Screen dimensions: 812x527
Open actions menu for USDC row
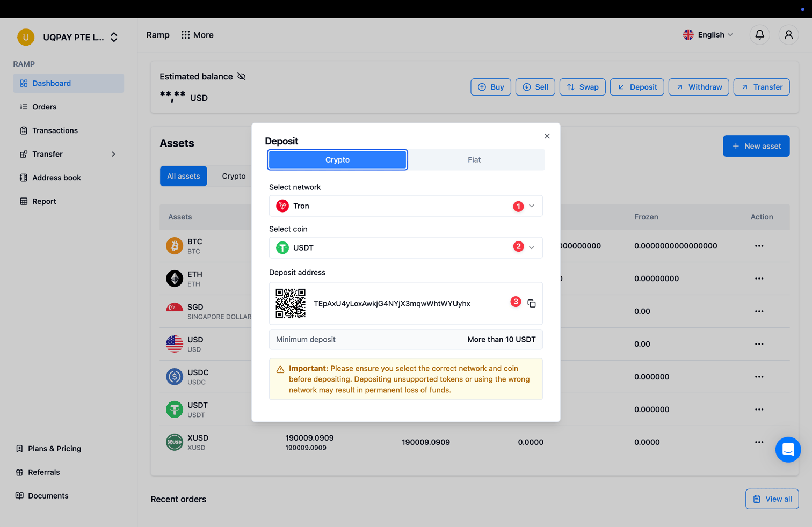pos(759,377)
